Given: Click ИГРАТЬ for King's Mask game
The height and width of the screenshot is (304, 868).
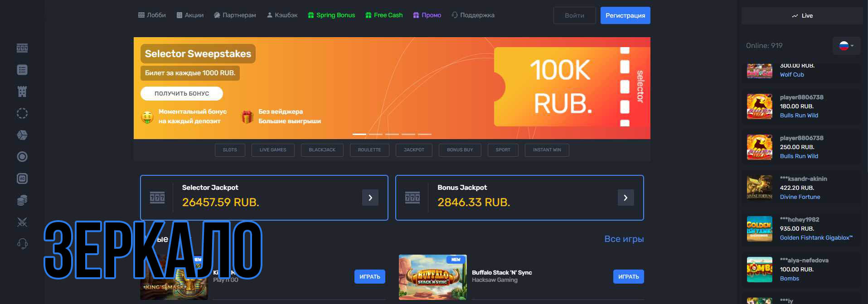Looking at the screenshot, I should (x=370, y=277).
